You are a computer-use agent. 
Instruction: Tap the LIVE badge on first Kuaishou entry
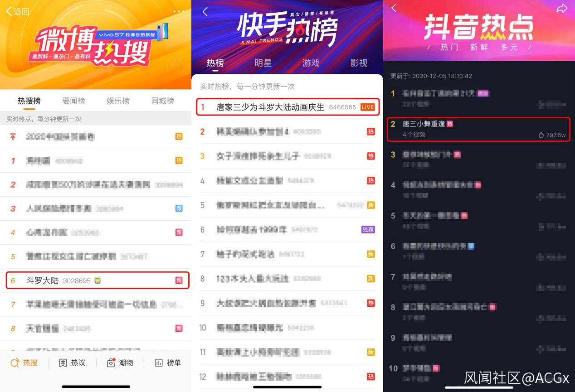click(368, 107)
